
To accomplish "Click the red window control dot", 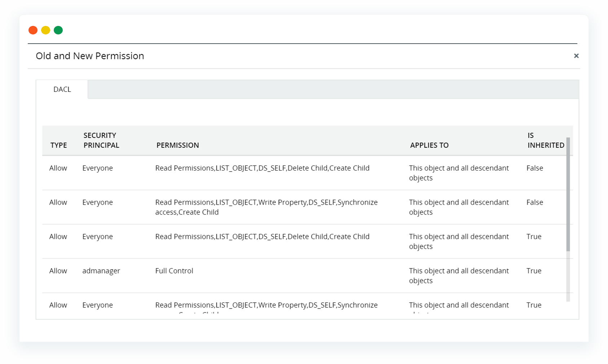I will pos(33,30).
